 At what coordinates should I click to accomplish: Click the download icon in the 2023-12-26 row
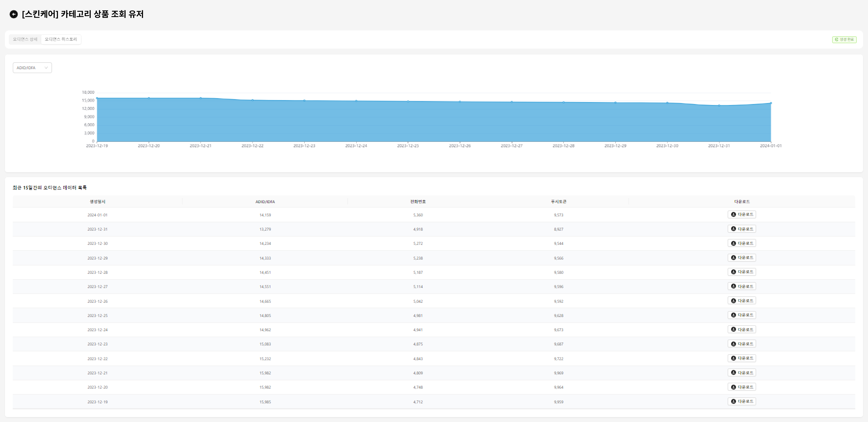click(x=733, y=301)
